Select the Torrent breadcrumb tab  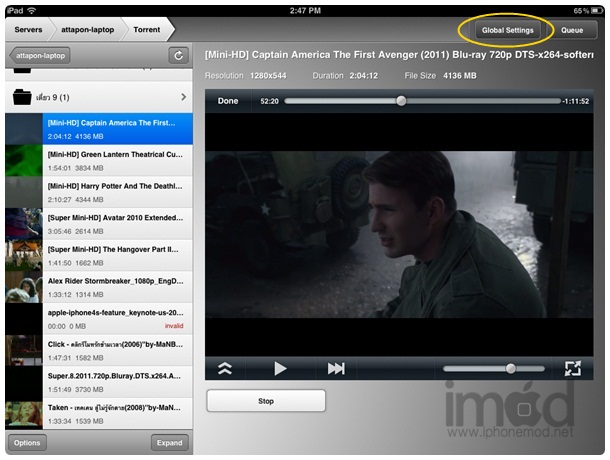[x=147, y=30]
